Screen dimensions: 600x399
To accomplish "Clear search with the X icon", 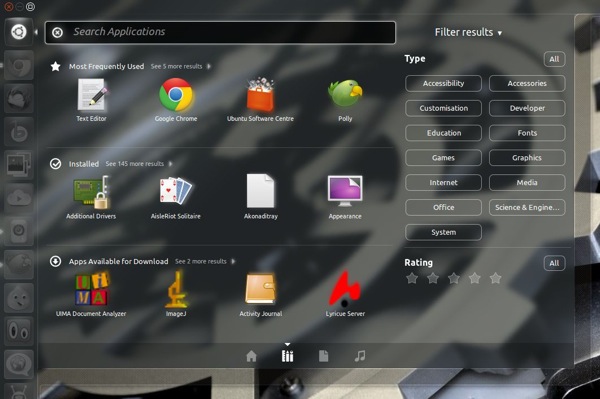I will [x=57, y=33].
